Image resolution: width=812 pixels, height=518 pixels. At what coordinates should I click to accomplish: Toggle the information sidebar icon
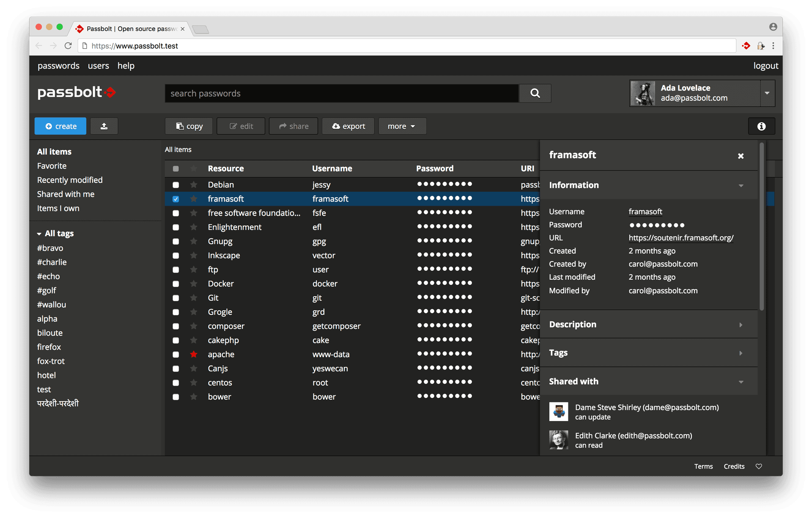[761, 126]
